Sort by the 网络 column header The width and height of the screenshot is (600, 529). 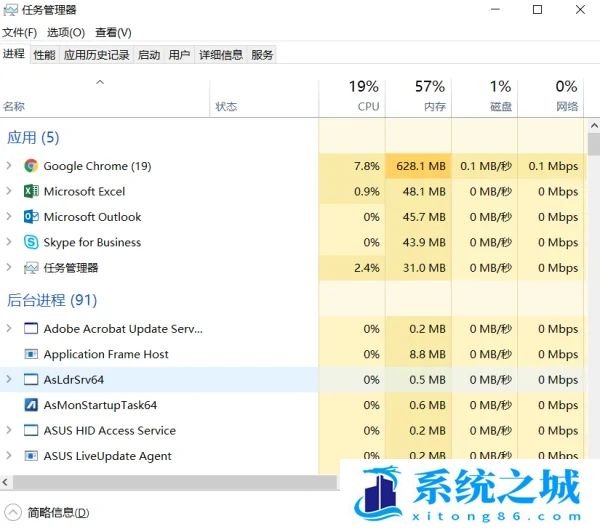(551, 97)
